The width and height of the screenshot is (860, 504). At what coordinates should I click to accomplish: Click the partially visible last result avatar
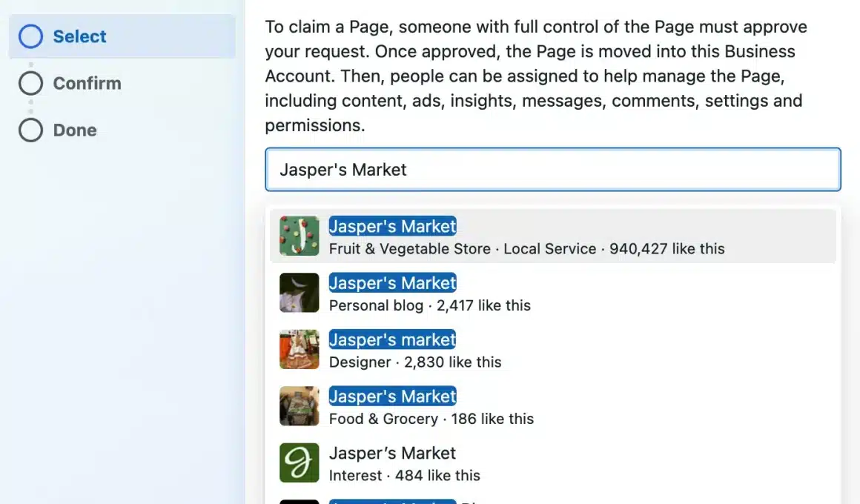pyautogui.click(x=299, y=501)
